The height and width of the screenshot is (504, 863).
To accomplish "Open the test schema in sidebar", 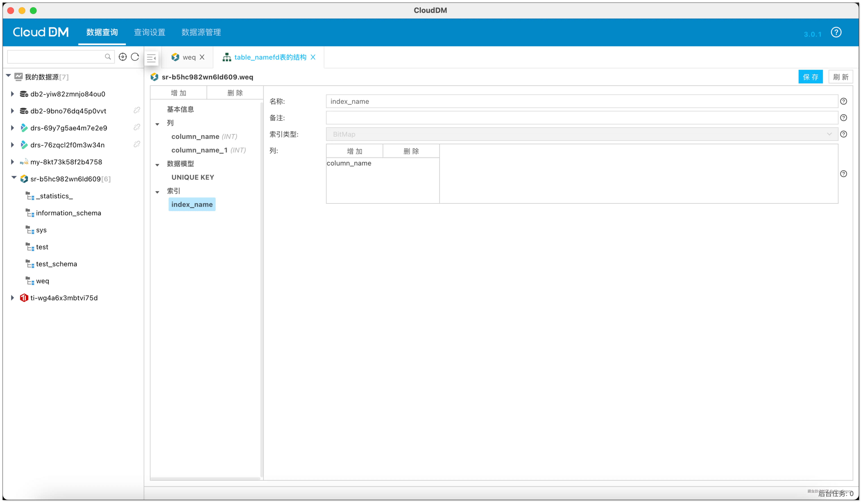I will pos(42,247).
